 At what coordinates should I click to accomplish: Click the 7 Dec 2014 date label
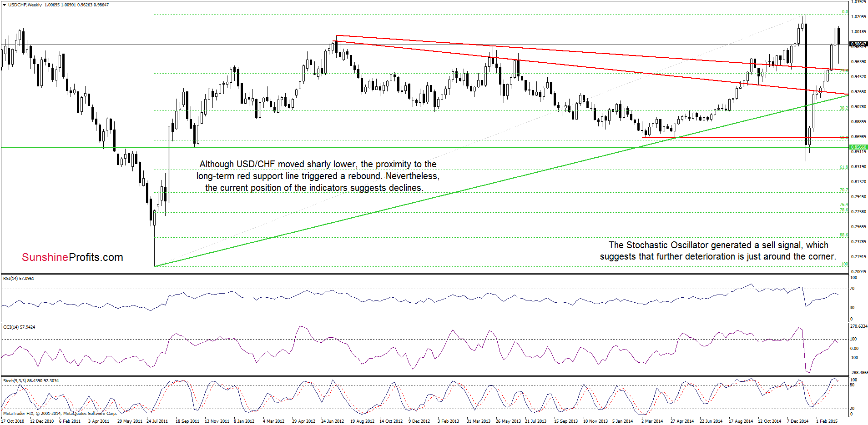click(798, 421)
